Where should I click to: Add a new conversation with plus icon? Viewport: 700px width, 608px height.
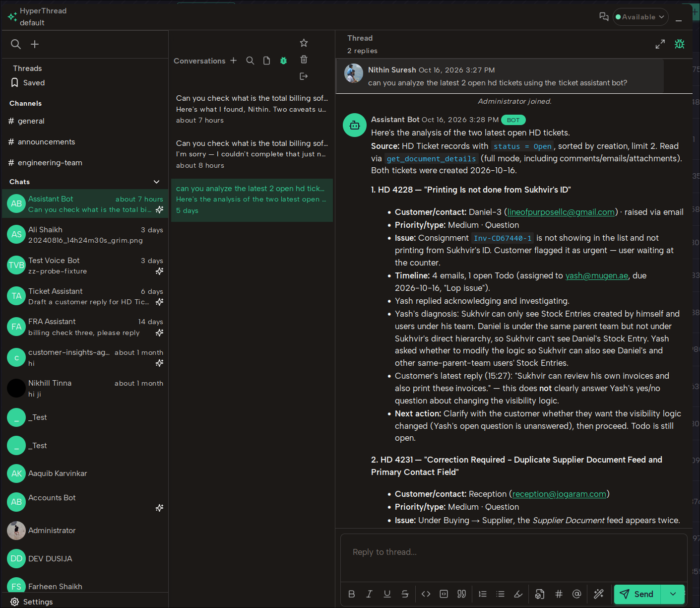pyautogui.click(x=234, y=61)
